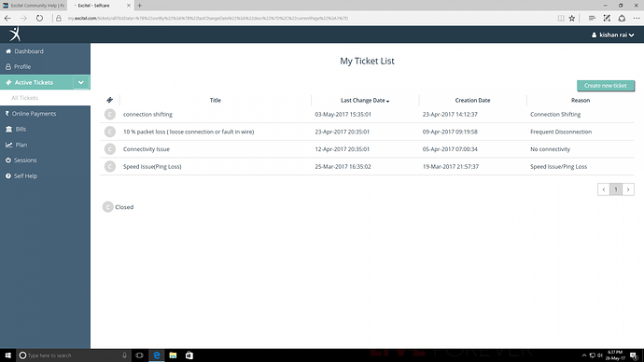Open Edge more actions menu
Screen dimensions: 644x362
pyautogui.click(x=637, y=18)
